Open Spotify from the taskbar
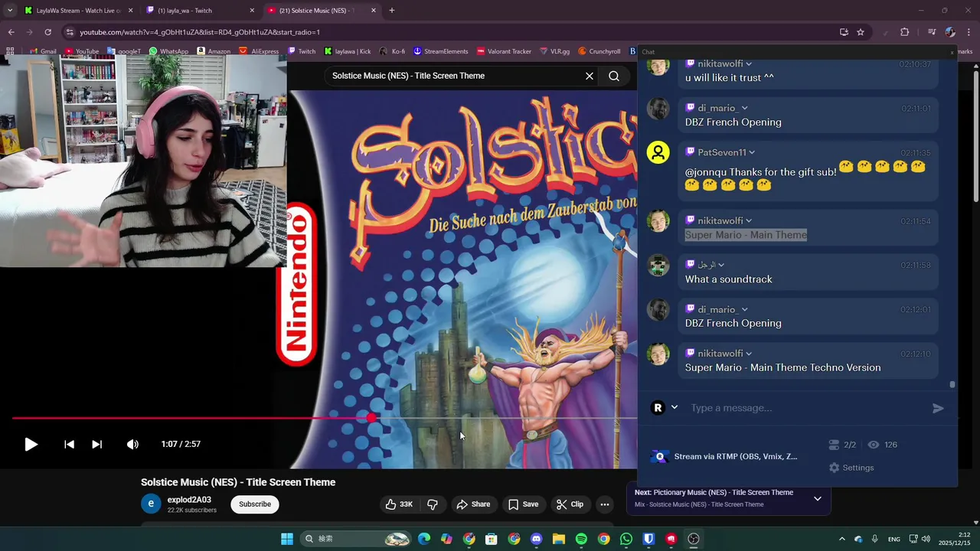Viewport: 980px width, 551px height. click(x=581, y=539)
